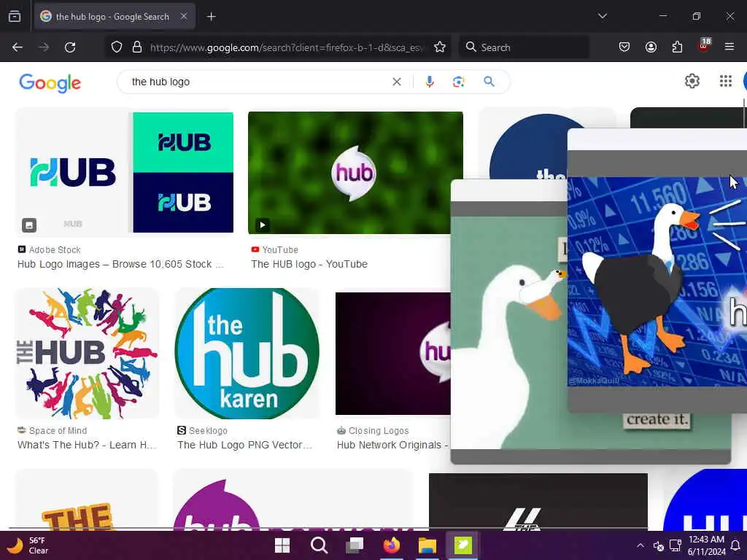Start Google voice search microphone
Image resolution: width=747 pixels, height=560 pixels.
(x=429, y=82)
